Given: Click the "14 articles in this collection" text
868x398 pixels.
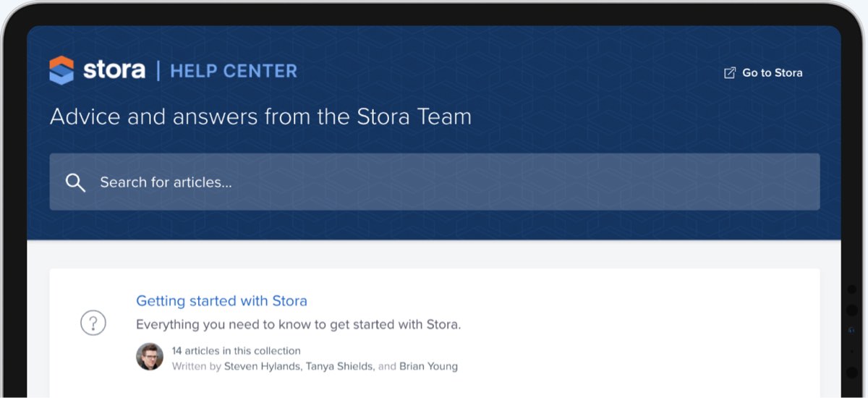Looking at the screenshot, I should [x=236, y=351].
